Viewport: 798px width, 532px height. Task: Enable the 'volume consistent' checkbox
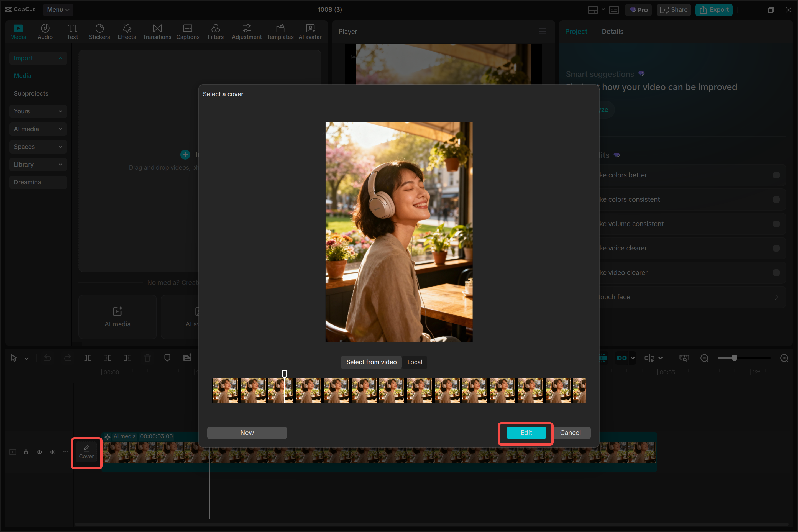[x=776, y=224]
